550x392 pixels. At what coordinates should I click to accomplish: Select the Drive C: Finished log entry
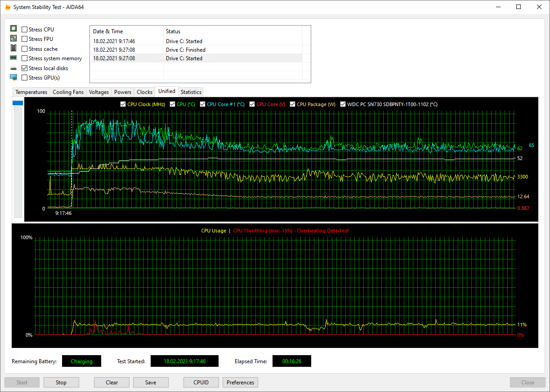click(x=185, y=50)
